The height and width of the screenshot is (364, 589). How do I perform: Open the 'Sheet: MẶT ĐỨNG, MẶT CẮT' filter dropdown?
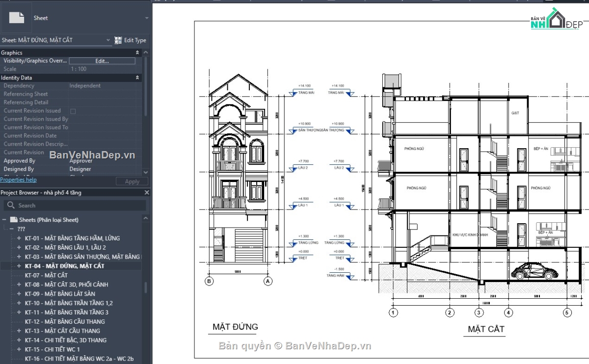pos(108,40)
